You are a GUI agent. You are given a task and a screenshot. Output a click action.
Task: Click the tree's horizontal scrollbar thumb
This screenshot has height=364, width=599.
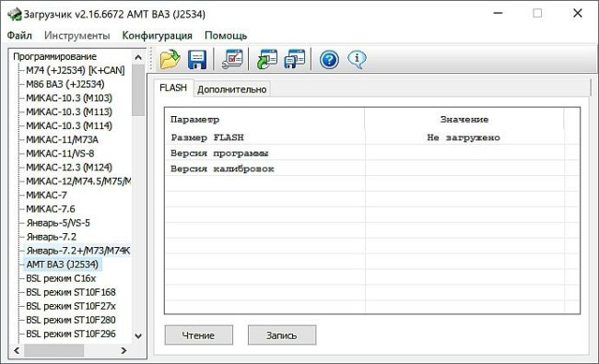[53, 350]
